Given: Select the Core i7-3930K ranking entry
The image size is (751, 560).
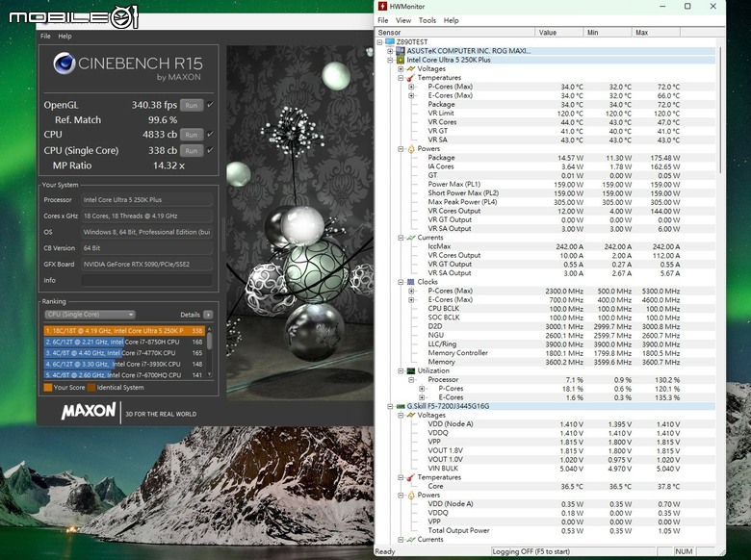Looking at the screenshot, I should 124,364.
